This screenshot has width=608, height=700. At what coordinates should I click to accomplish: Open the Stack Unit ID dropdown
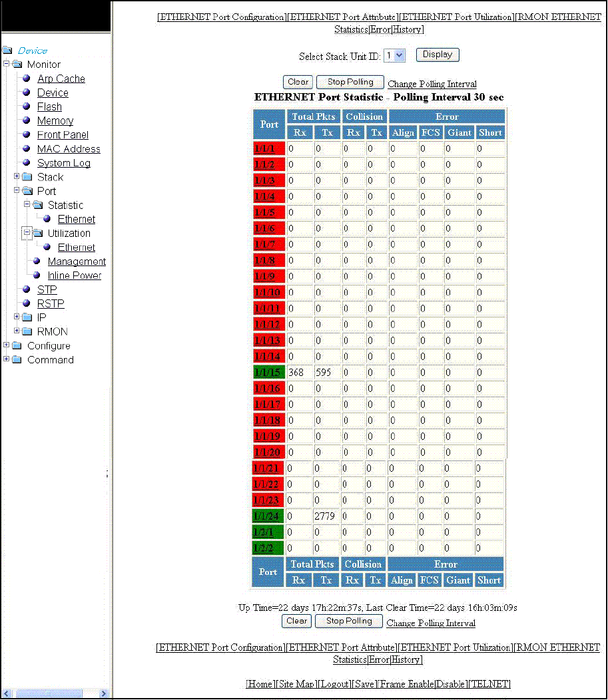point(395,55)
